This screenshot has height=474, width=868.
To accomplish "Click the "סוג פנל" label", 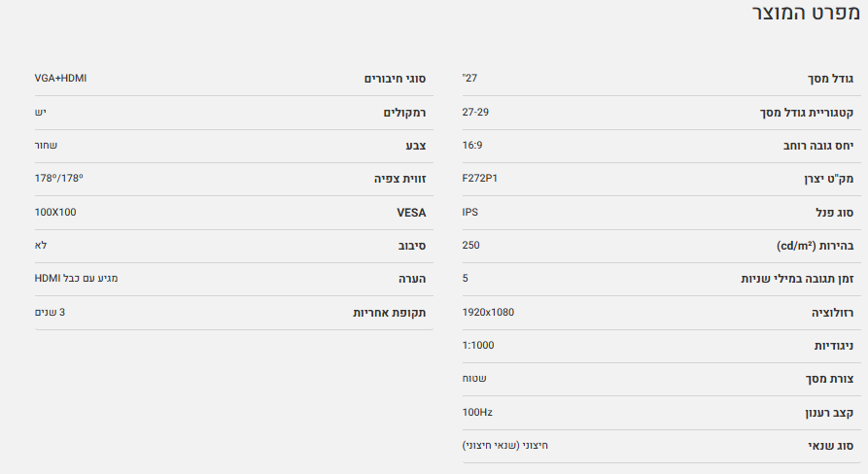I will (834, 212).
